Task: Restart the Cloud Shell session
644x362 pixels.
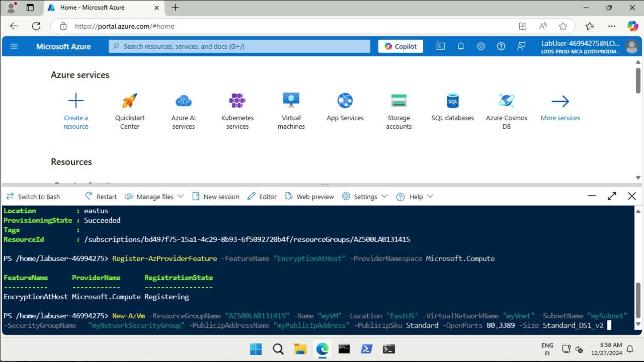Action: pos(101,197)
